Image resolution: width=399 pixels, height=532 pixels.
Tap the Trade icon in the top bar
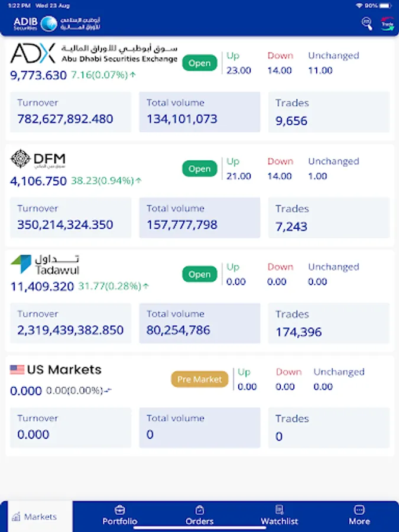[388, 24]
